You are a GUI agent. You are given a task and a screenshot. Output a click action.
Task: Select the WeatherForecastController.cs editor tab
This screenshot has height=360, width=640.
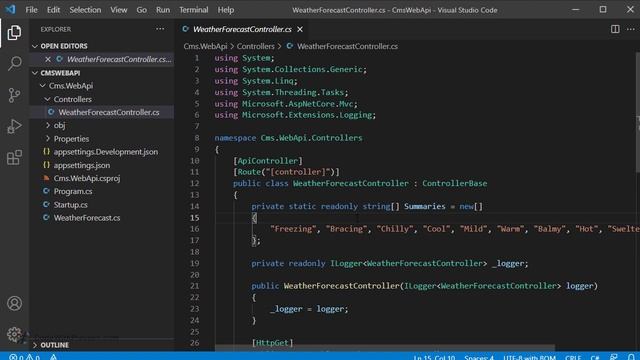pyautogui.click(x=242, y=29)
